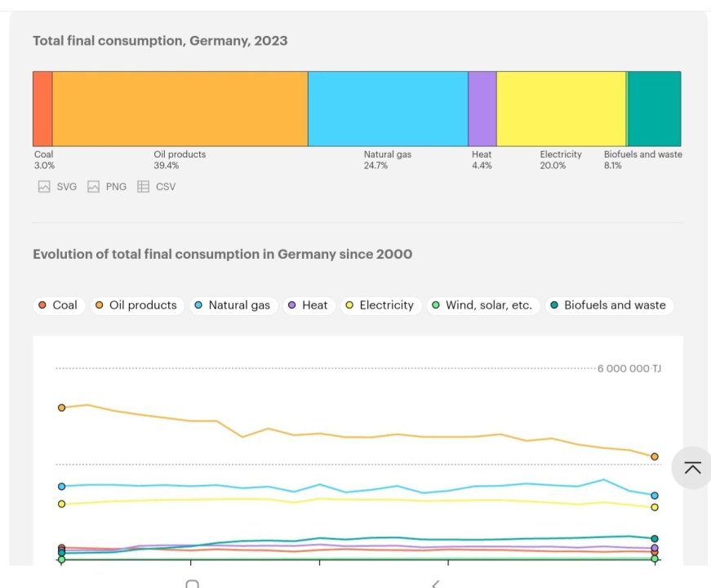Select the purple Heat bar segment
The height and width of the screenshot is (588, 711).
tap(482, 109)
